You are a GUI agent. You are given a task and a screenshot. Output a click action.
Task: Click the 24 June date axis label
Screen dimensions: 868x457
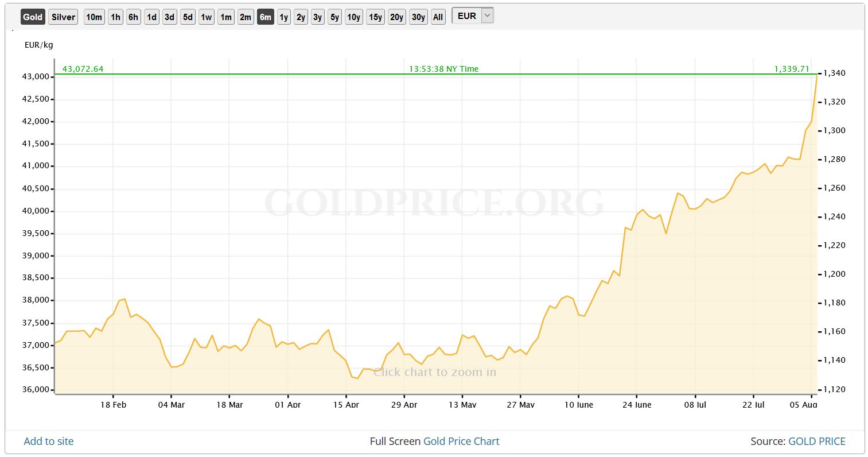click(x=637, y=404)
